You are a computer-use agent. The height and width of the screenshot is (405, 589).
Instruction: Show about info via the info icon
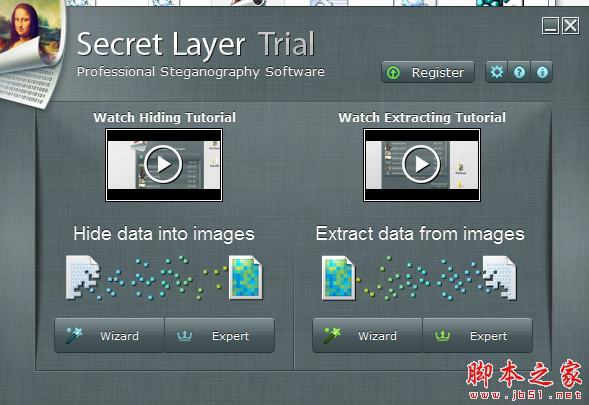(542, 72)
